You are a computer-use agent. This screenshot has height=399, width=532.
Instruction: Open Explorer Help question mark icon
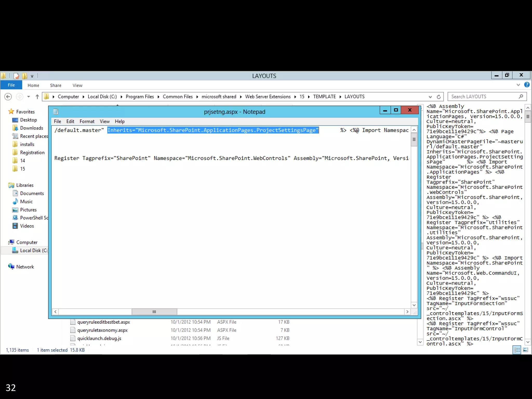527,85
